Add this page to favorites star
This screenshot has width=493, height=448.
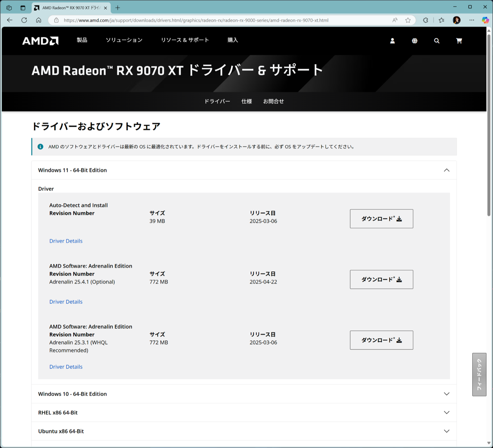(408, 20)
